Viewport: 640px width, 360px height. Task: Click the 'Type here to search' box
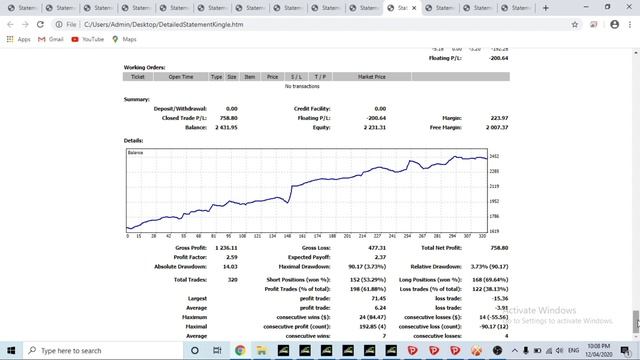coord(102,351)
